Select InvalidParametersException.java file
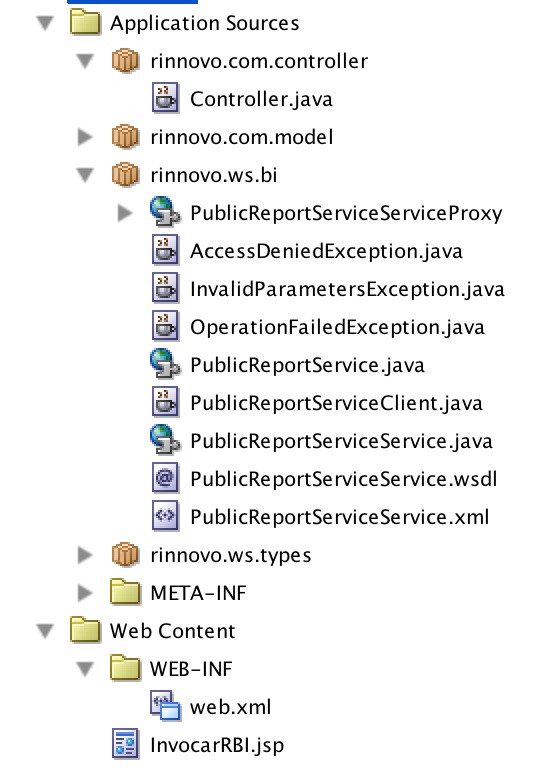Screen dimensions: 560x774 pyautogui.click(x=347, y=289)
